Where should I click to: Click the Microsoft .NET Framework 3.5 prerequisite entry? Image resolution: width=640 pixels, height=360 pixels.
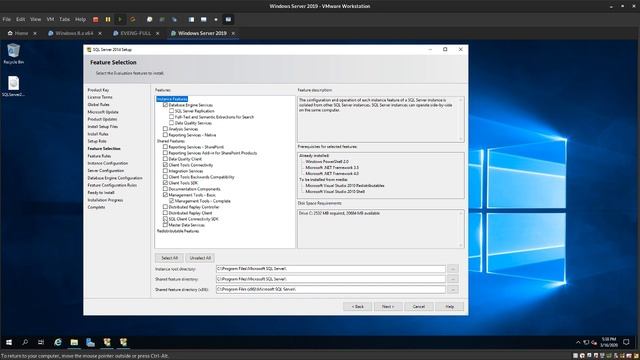tap(332, 167)
